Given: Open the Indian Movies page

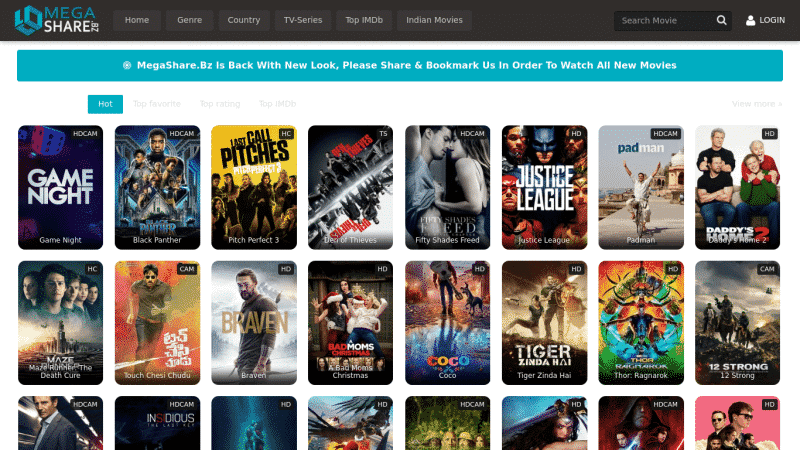Looking at the screenshot, I should tap(435, 20).
